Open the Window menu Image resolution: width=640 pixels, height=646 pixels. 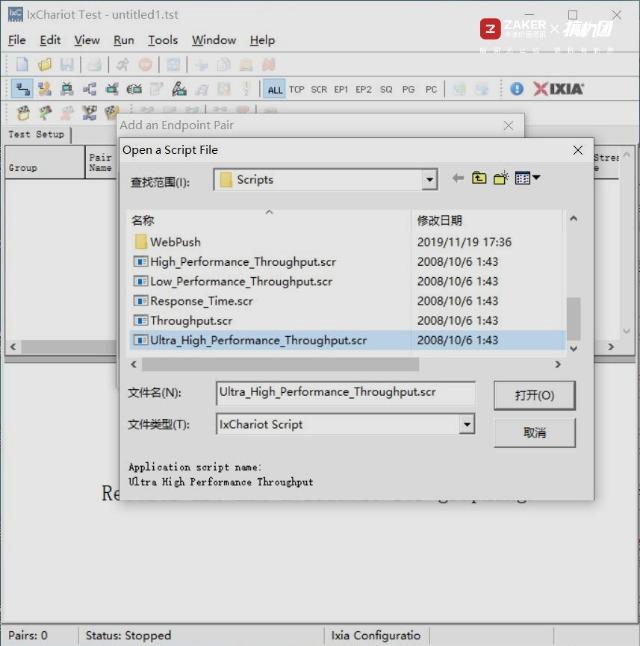click(214, 40)
